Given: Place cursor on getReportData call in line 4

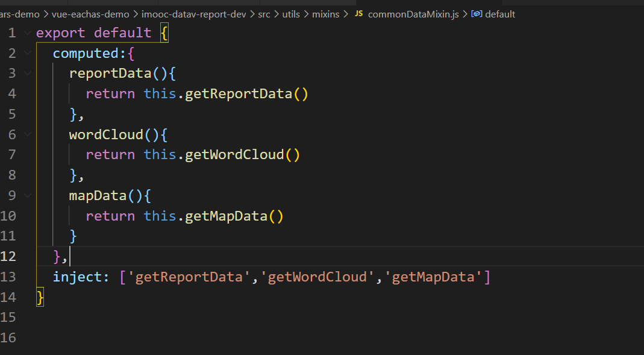Looking at the screenshot, I should tap(239, 94).
